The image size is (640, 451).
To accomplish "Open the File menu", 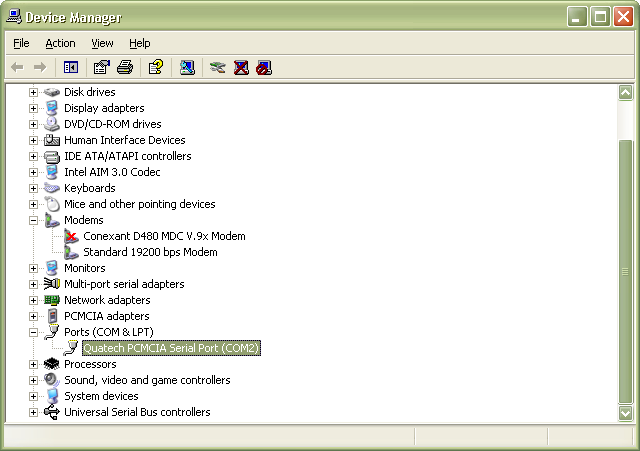I will tap(21, 43).
